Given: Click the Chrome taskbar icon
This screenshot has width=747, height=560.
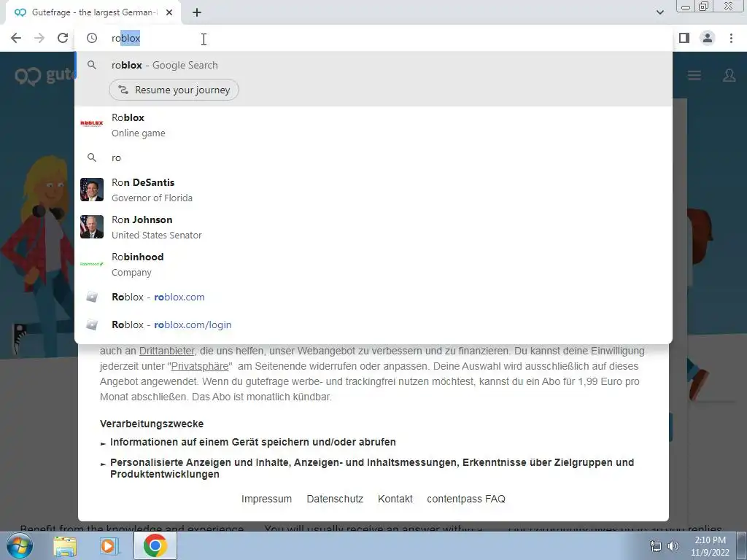Looking at the screenshot, I should point(155,545).
